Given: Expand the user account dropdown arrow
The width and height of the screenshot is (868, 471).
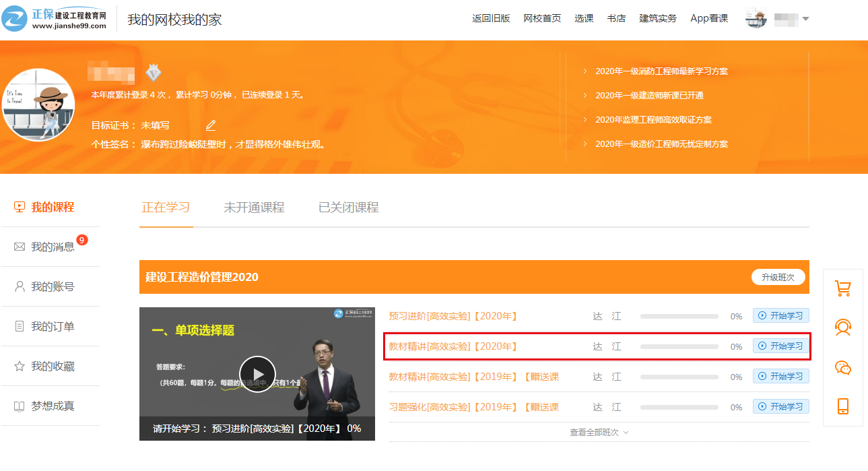Looking at the screenshot, I should coord(805,19).
